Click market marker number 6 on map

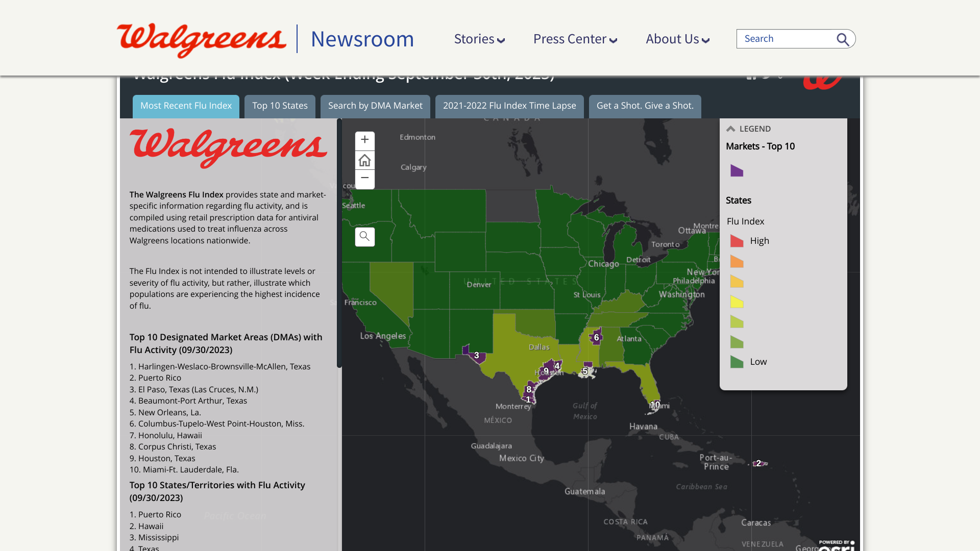point(596,337)
